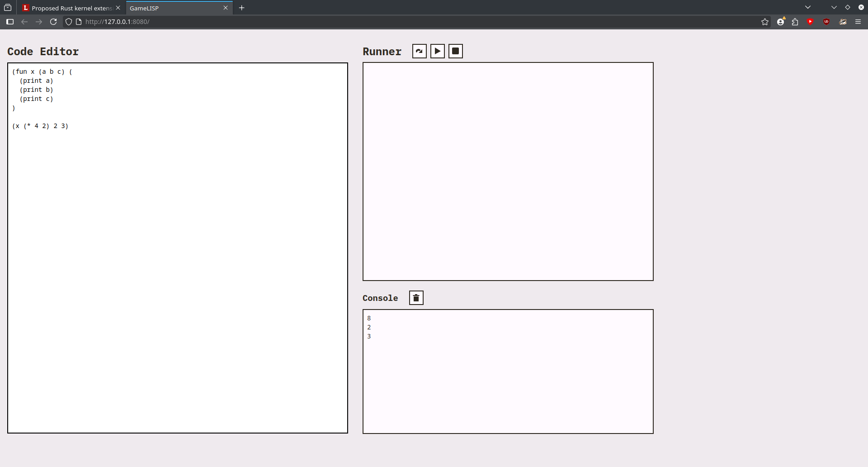Bookmark this page with the star icon
Viewport: 868px width, 467px height.
(x=764, y=22)
